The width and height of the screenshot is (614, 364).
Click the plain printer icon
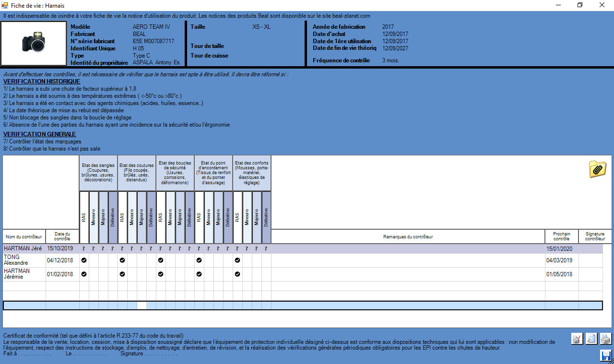click(606, 339)
